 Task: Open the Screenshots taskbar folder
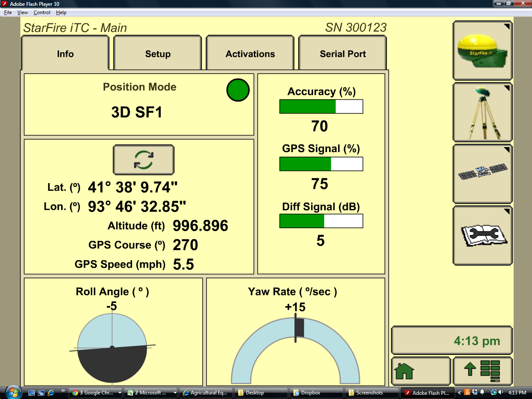click(372, 392)
